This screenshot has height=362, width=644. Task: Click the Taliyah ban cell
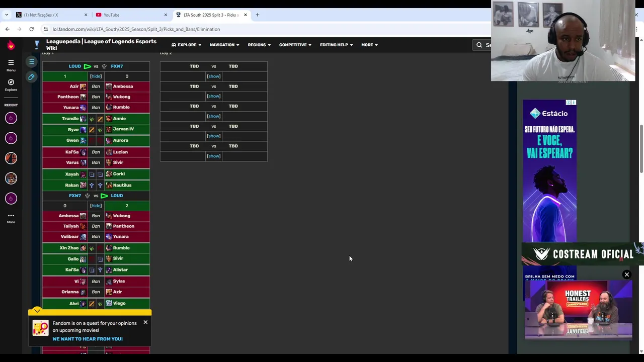click(65, 226)
